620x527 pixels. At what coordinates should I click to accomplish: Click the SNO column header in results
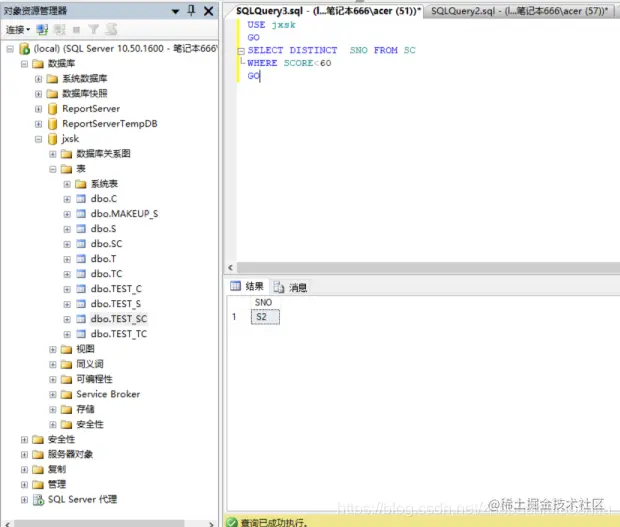point(263,302)
